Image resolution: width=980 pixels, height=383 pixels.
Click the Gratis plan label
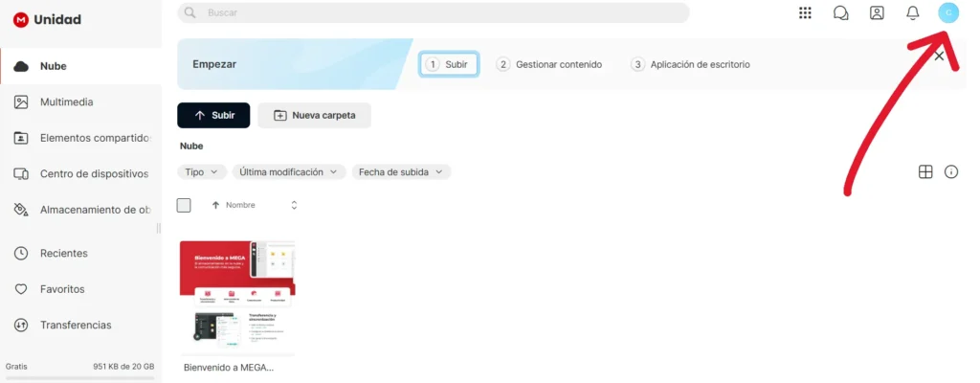16,366
